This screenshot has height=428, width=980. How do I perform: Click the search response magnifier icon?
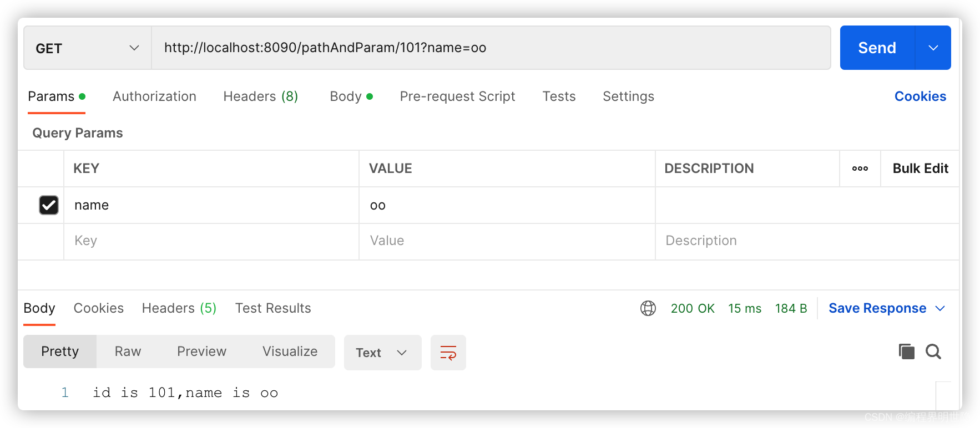pyautogui.click(x=933, y=351)
